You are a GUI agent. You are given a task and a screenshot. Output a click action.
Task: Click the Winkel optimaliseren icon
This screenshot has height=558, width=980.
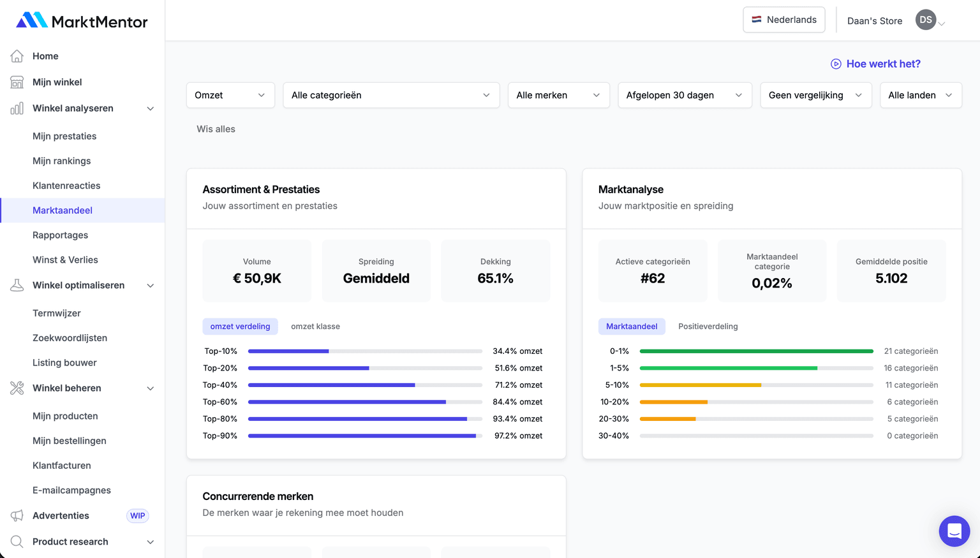17,285
